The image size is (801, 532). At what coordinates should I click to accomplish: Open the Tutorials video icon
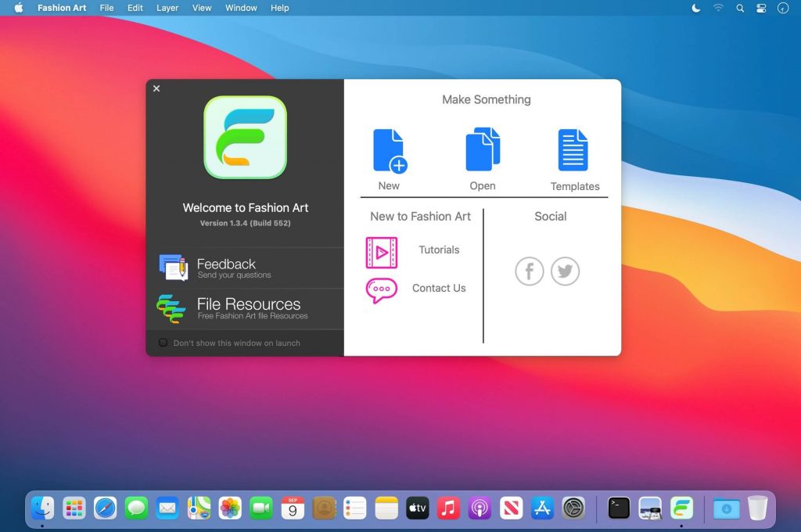click(382, 252)
